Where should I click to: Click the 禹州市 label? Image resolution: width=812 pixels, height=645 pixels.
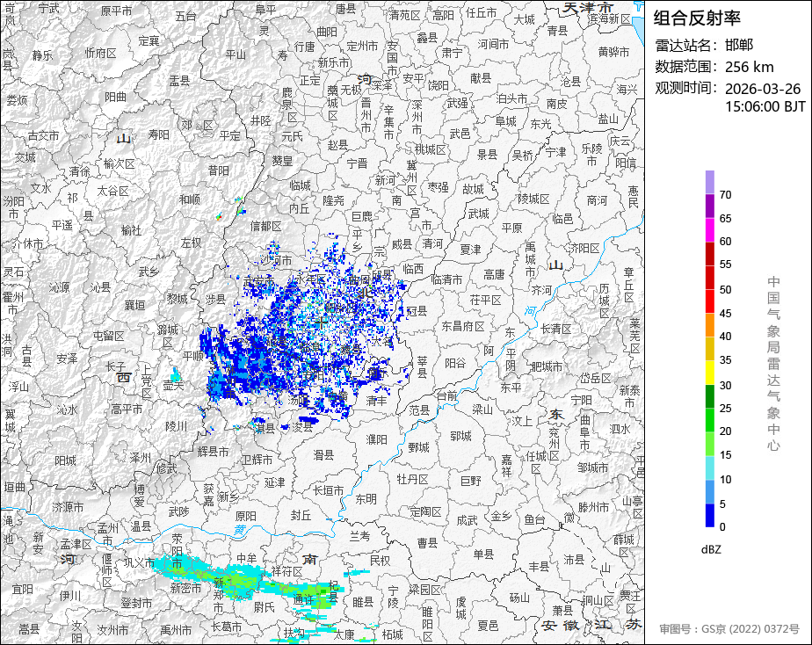pyautogui.click(x=176, y=630)
